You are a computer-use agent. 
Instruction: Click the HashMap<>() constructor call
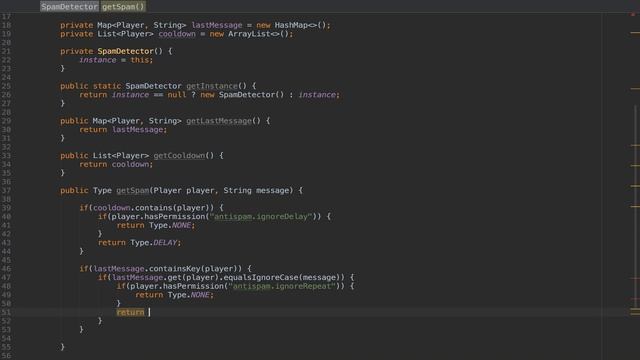(300, 25)
